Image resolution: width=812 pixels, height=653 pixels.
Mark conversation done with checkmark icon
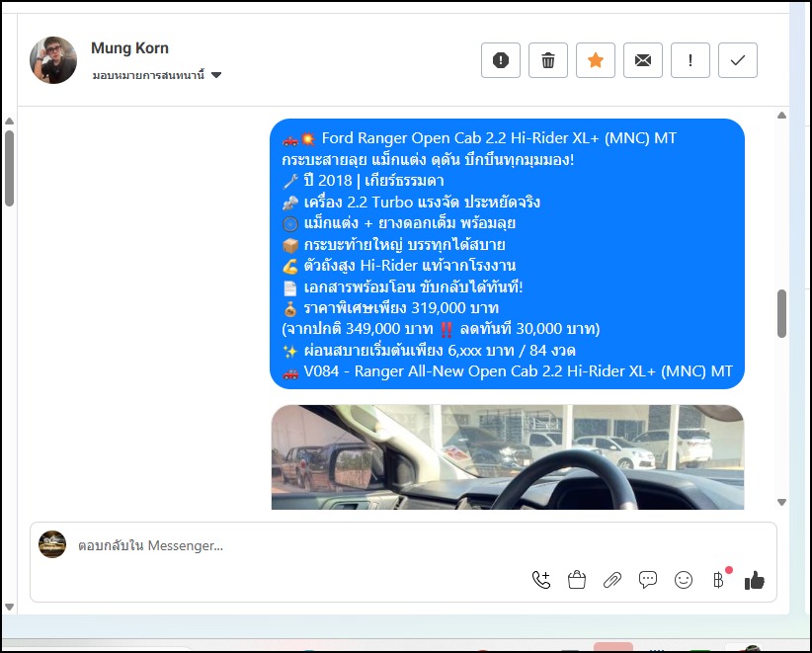[x=738, y=60]
